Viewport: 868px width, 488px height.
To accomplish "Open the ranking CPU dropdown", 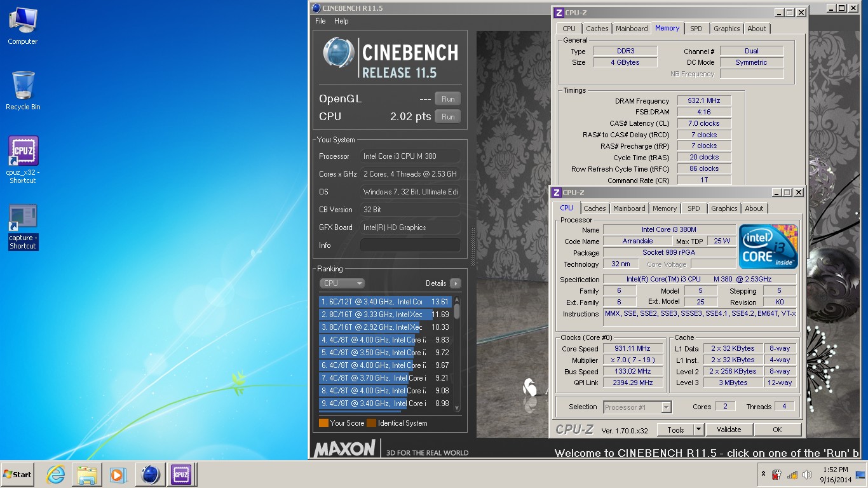I will point(342,283).
